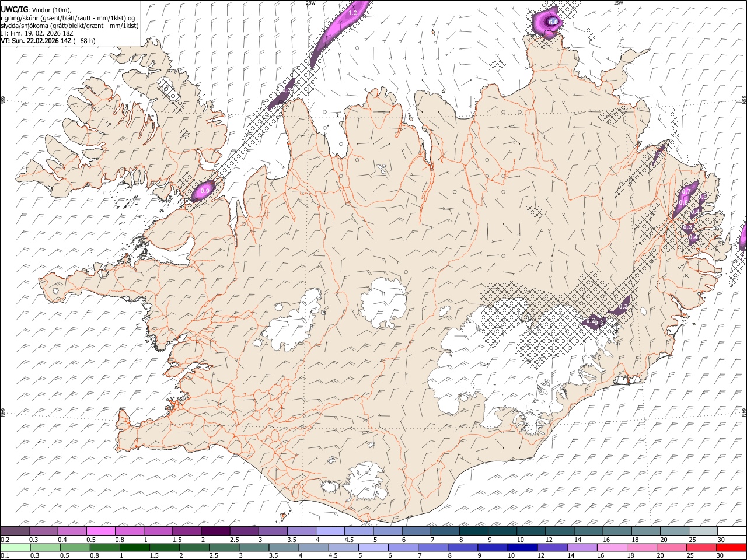Click the 15W longitude label
Image resolution: width=747 pixels, height=560 pixels.
(617, 3)
